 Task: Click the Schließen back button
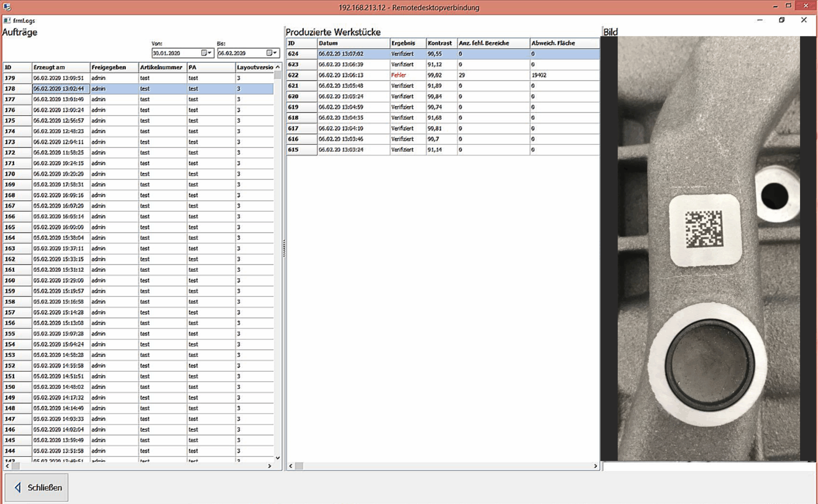37,487
